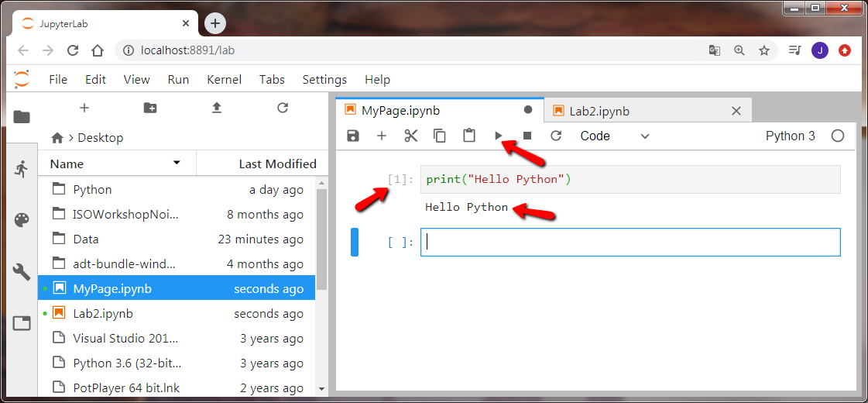The width and height of the screenshot is (868, 403).
Task: Open the File Browser sidebar tab
Action: click(22, 117)
